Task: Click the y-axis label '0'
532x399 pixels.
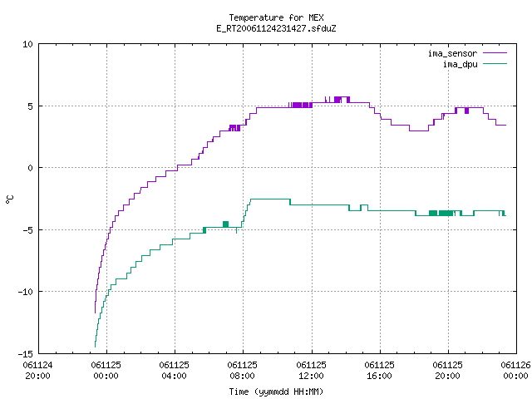Action: point(31,168)
